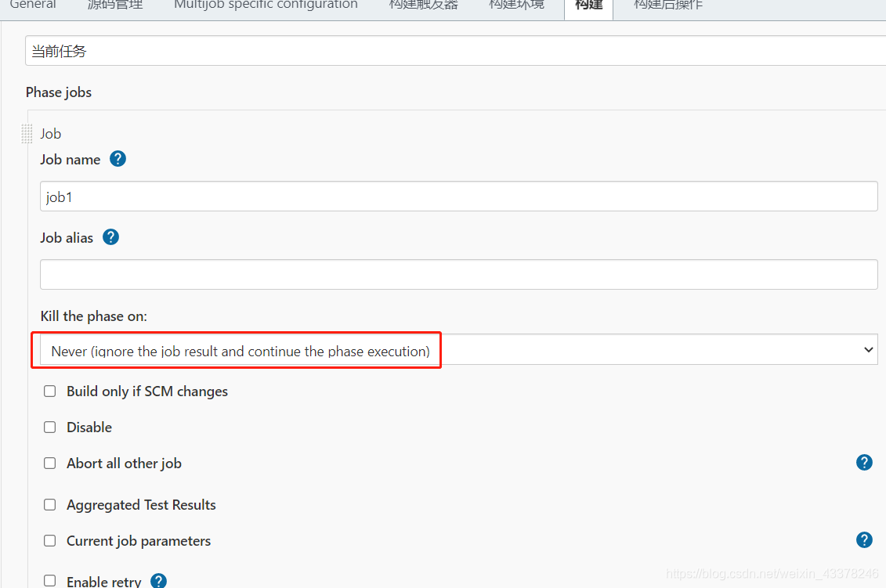
Task: Click the empty Job alias field
Action: (313, 274)
